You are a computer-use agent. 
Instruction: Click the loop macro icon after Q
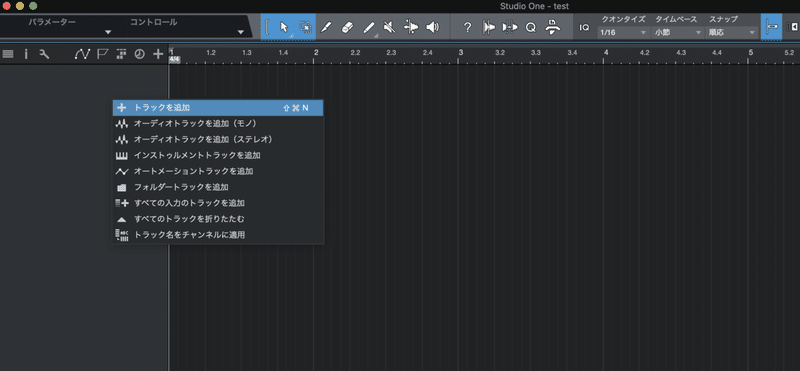(x=552, y=27)
